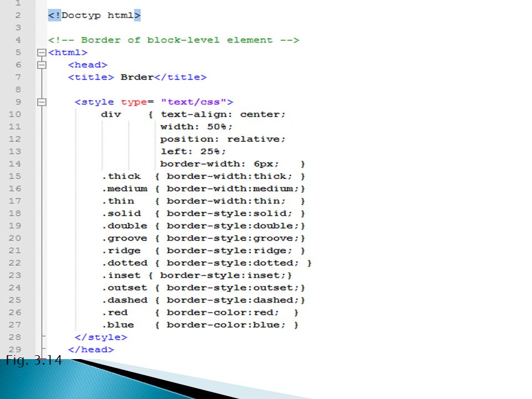The image size is (532, 399).
Task: Click border-width:thick rule text
Action: pos(229,176)
